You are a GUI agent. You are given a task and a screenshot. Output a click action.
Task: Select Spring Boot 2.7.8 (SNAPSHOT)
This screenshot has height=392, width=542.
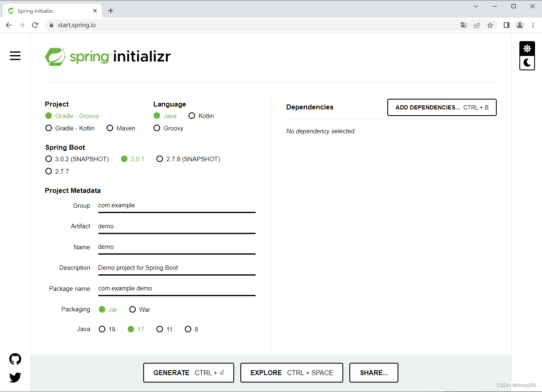(x=188, y=159)
